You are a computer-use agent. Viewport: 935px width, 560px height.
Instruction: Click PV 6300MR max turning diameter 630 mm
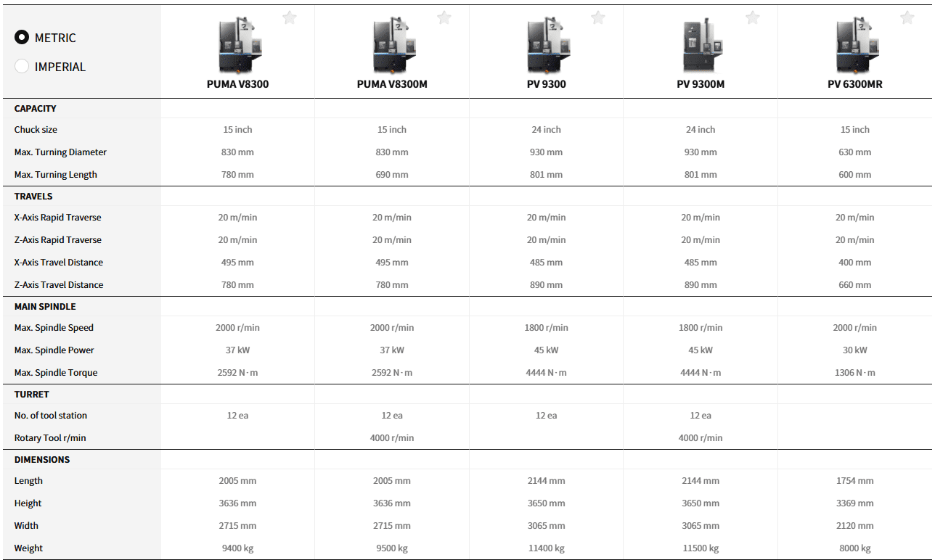[855, 152]
